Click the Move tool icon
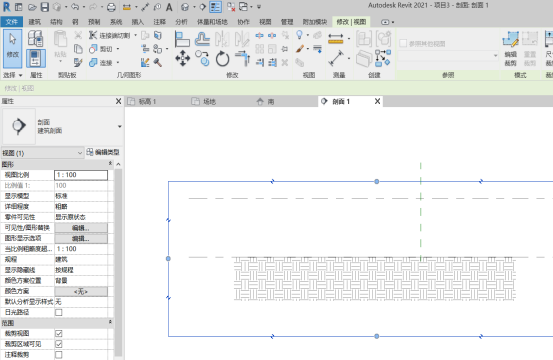Screen dimensions: 553x360 [x=182, y=58]
